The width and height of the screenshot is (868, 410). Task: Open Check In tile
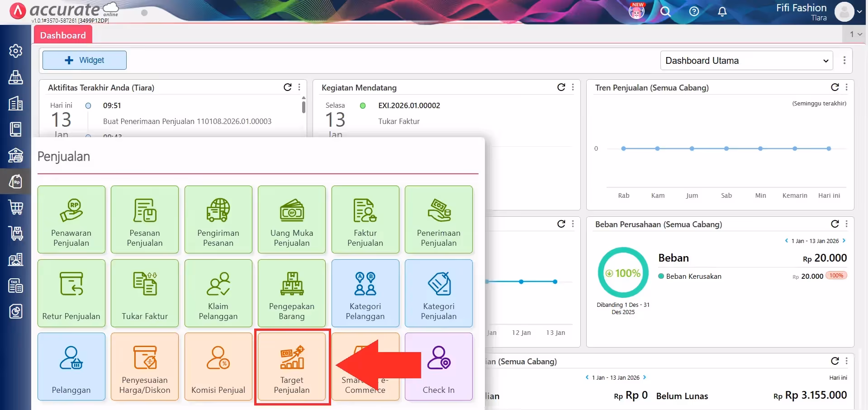click(439, 367)
